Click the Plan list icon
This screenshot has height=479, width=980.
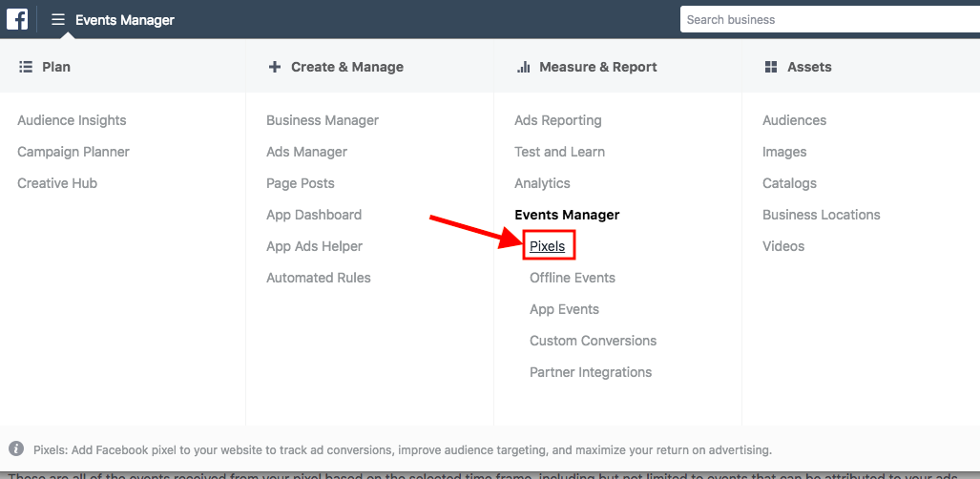[x=26, y=67]
